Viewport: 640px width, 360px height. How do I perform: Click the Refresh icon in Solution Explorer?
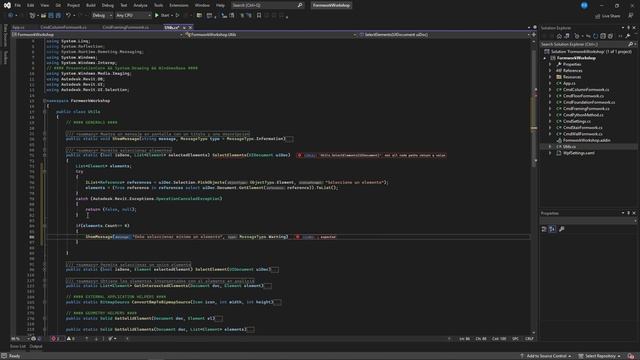coord(596,36)
